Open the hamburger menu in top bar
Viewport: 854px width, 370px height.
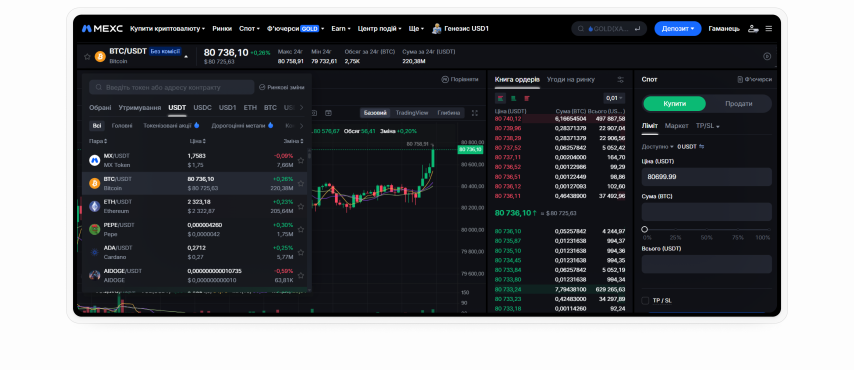pyautogui.click(x=768, y=28)
